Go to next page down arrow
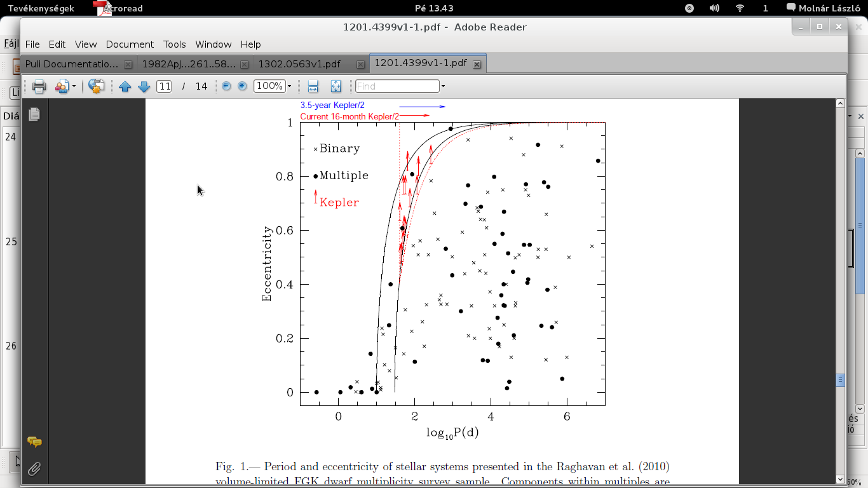 [144, 86]
